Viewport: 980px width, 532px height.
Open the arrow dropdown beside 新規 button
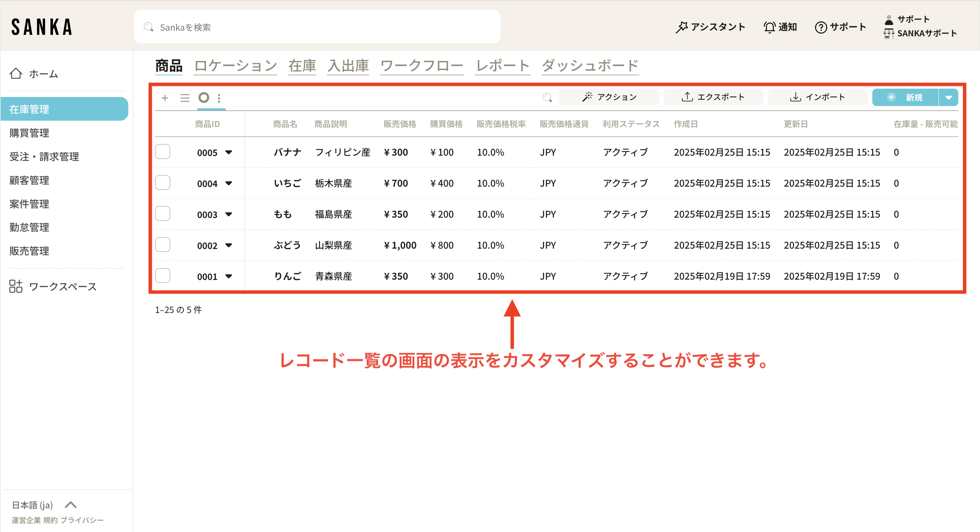(x=948, y=97)
